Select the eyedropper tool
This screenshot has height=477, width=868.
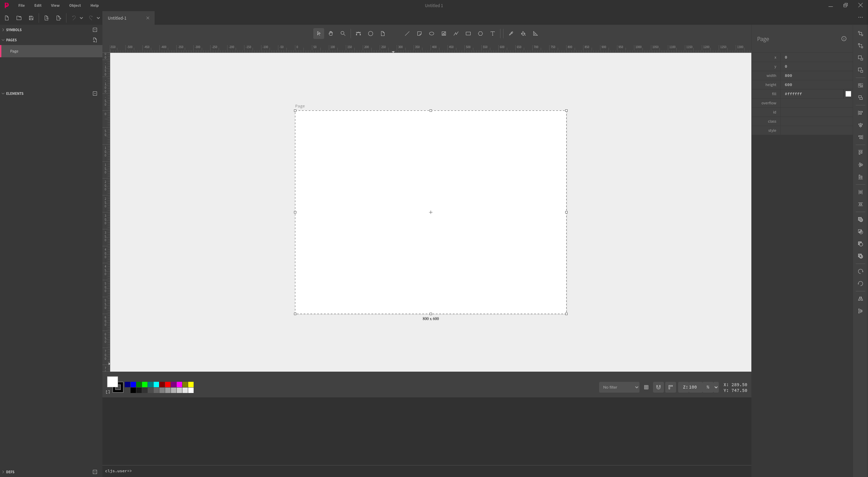[511, 34]
